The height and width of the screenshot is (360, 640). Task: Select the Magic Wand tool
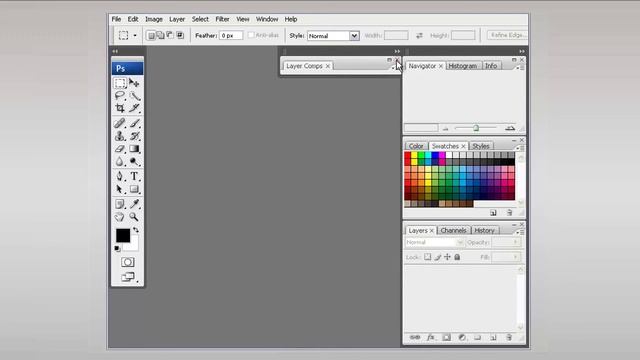coord(134,96)
